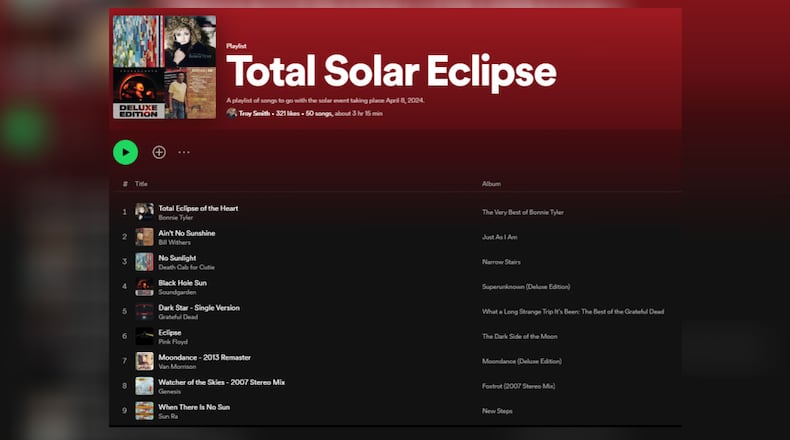Click Total Eclipse of the Heart cover thumbnail
The width and height of the screenshot is (790, 440).
click(x=144, y=212)
